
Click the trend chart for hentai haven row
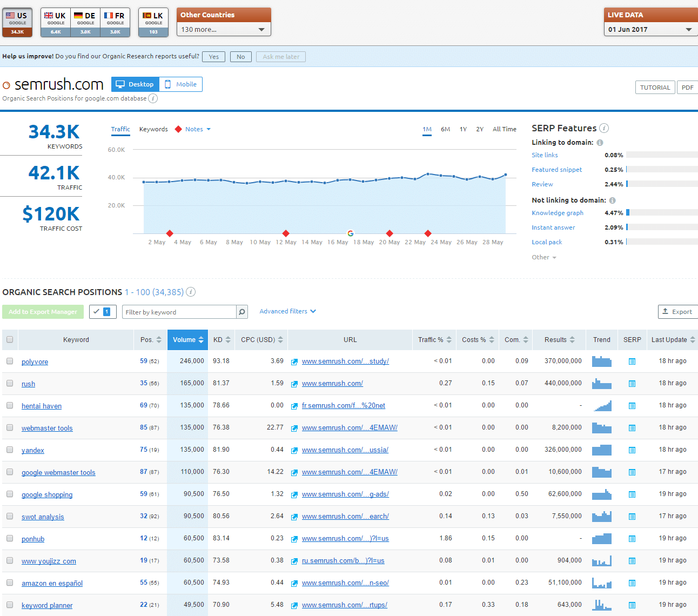coord(602,406)
